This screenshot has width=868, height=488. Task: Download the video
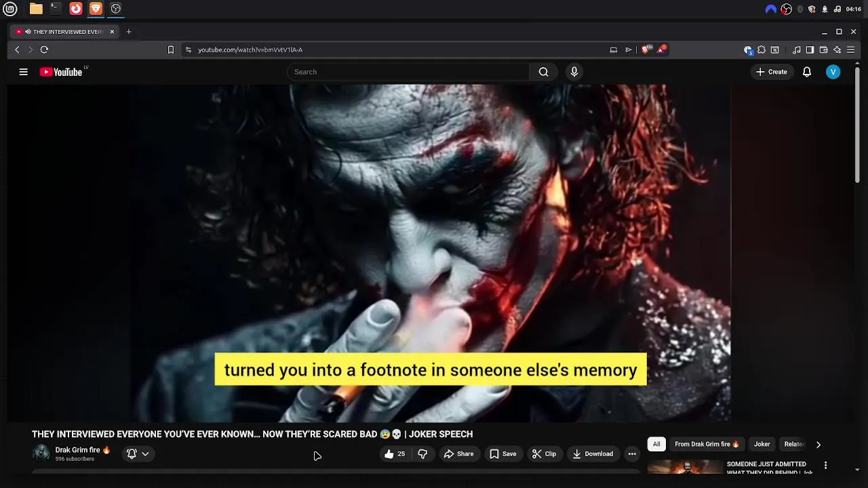pos(593,454)
